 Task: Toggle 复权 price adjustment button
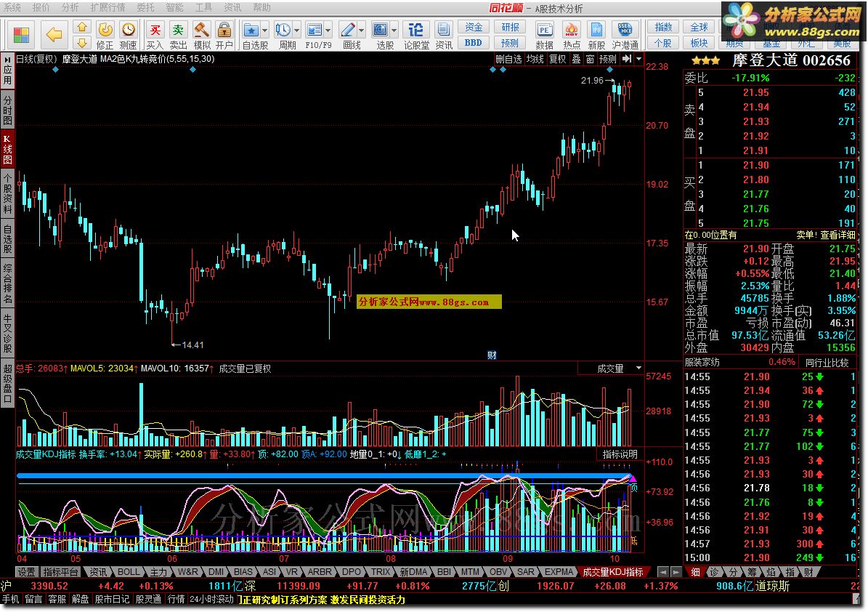tap(557, 59)
